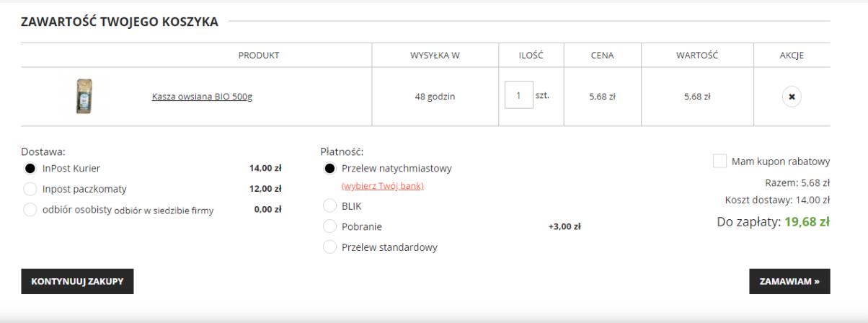
Task: Select odbiór osobisty pickup option
Action: click(30, 210)
